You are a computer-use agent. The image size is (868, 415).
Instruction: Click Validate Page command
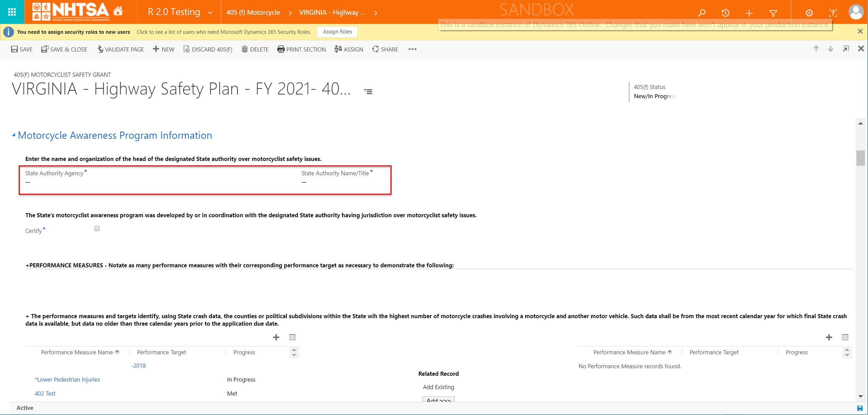[121, 49]
